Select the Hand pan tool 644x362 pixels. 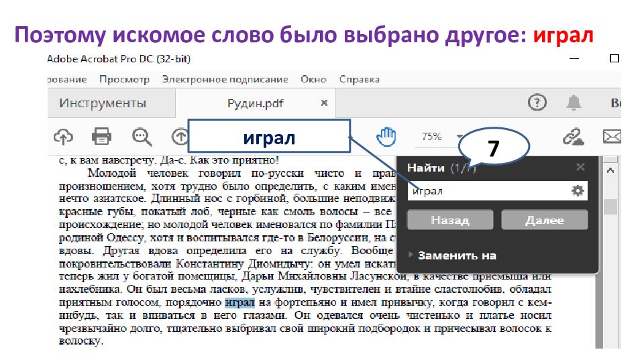point(386,137)
